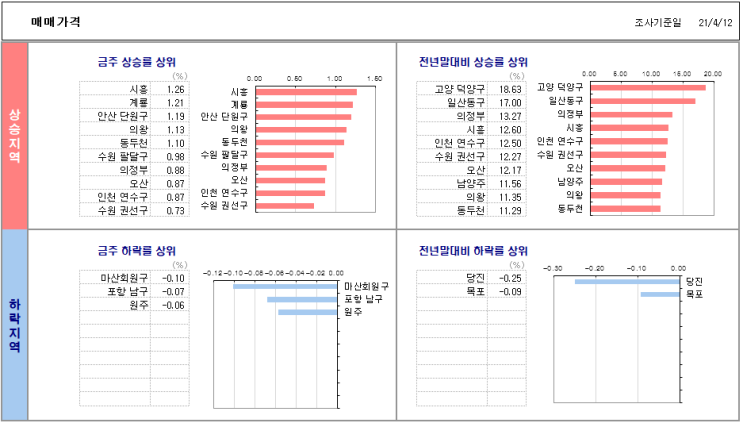Click the 0.87 value in 오산 row

[175, 184]
